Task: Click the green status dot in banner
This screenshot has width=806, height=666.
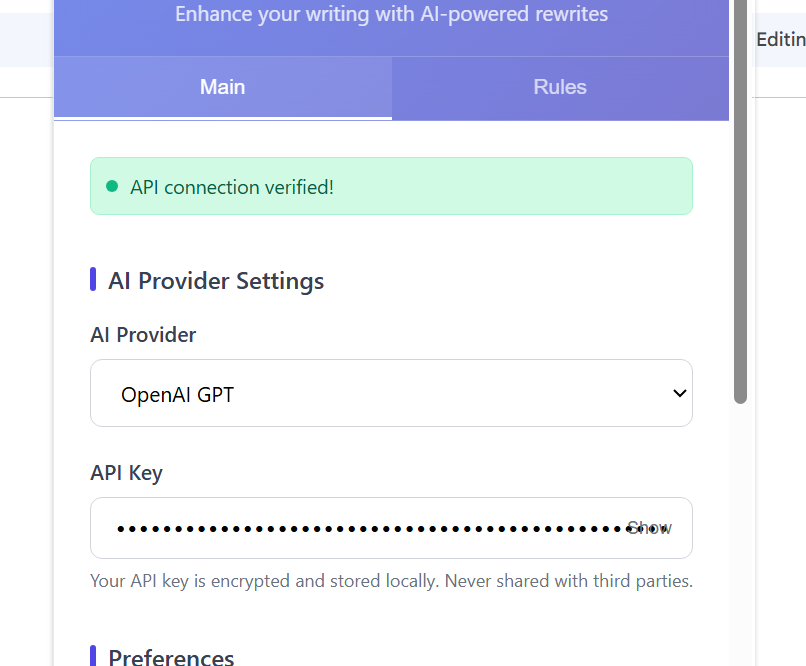Action: [x=112, y=186]
